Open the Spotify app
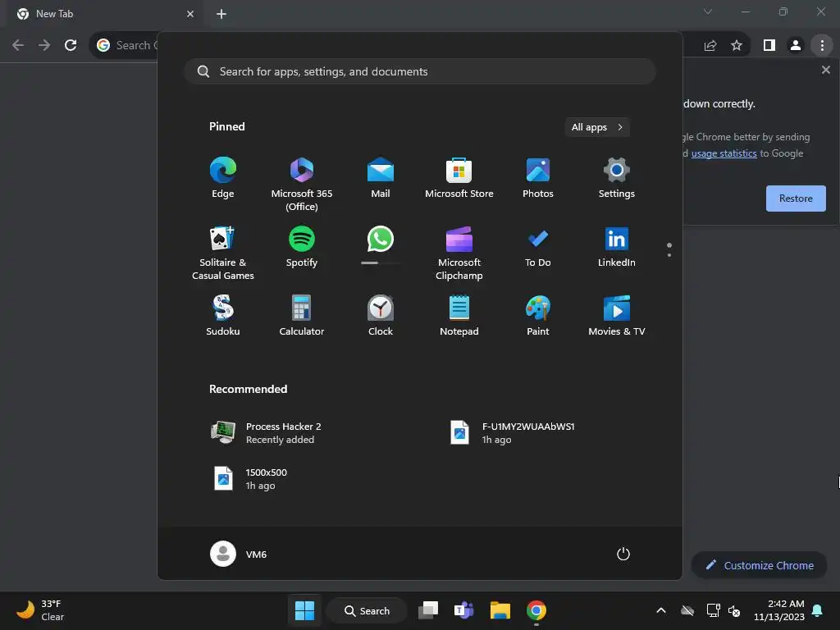 [x=302, y=246]
